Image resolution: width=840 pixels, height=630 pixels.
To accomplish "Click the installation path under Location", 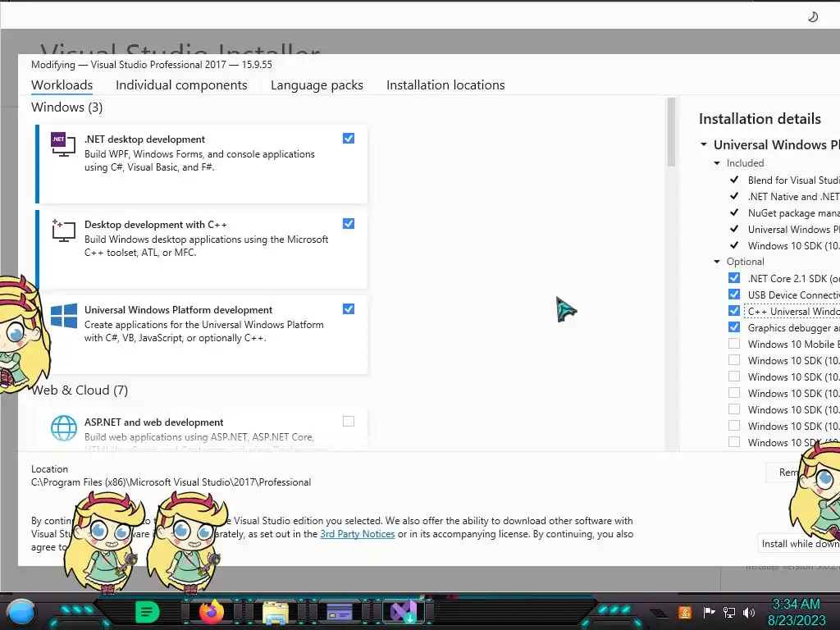I will point(171,482).
